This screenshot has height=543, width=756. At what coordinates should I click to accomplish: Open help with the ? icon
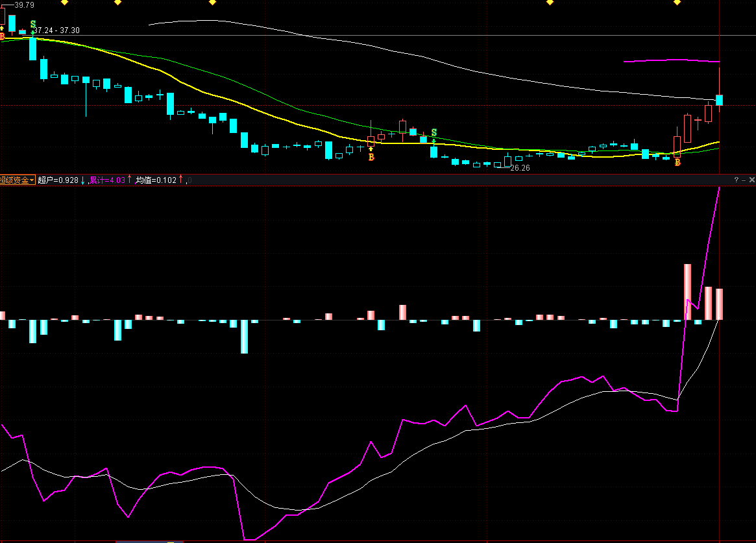tap(737, 180)
